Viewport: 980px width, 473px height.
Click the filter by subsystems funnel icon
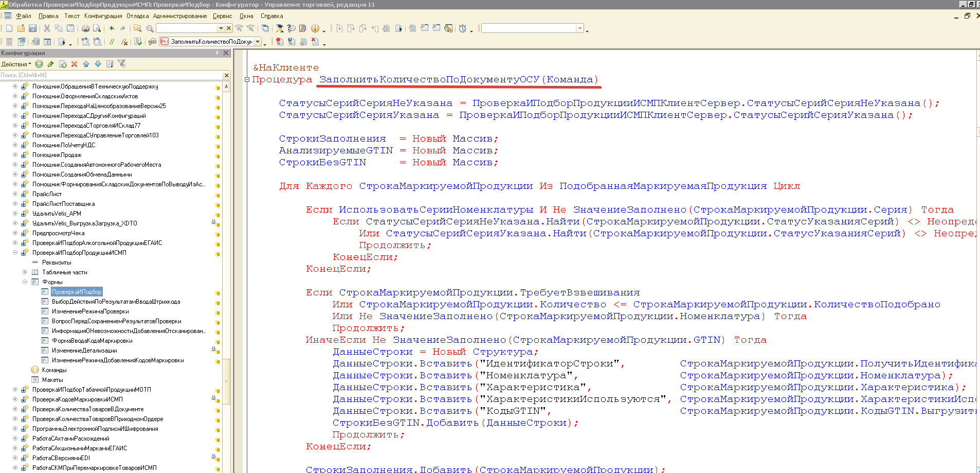(122, 64)
